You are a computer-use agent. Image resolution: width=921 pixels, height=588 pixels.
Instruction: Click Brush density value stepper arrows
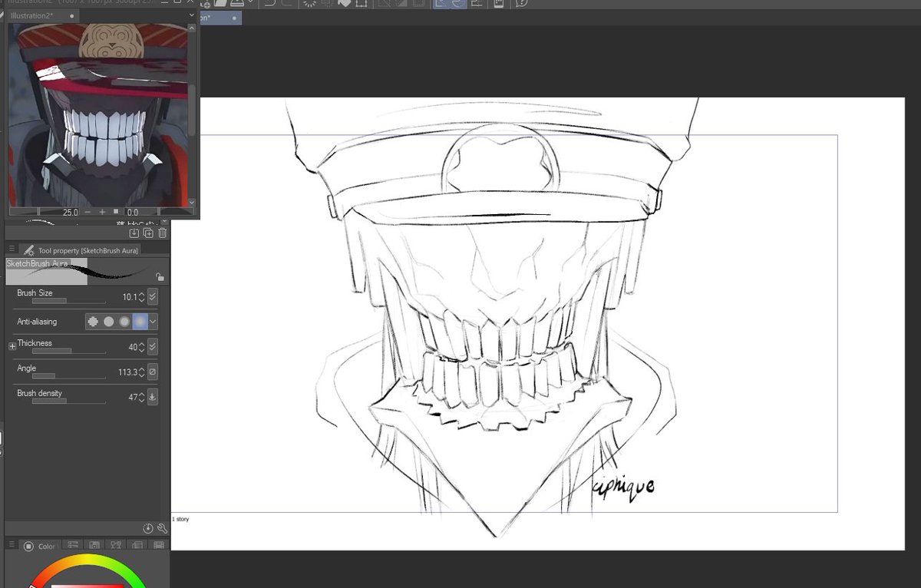141,397
